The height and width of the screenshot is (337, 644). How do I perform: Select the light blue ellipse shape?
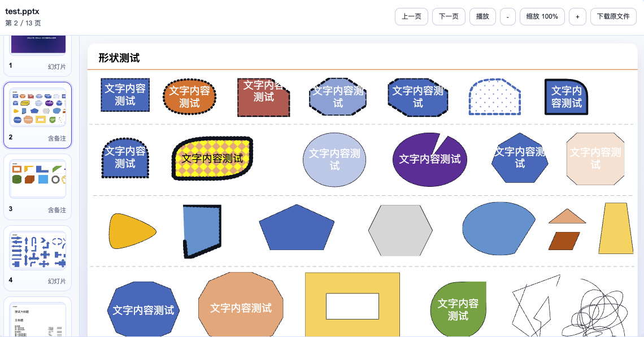pyautogui.click(x=334, y=159)
